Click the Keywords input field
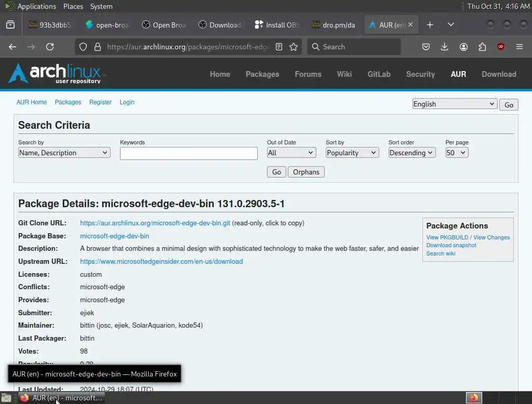The width and height of the screenshot is (532, 404). coord(189,153)
